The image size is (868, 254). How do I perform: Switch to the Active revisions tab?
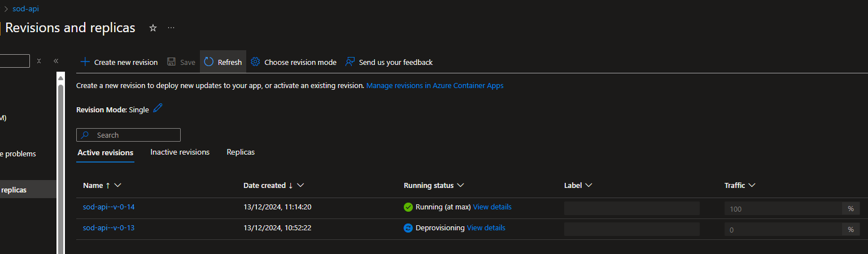tap(106, 152)
